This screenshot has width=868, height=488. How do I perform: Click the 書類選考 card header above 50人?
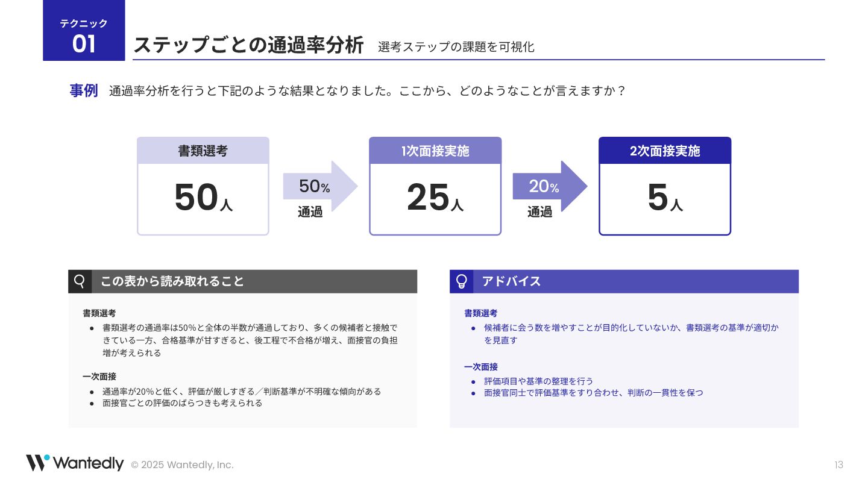pos(203,151)
